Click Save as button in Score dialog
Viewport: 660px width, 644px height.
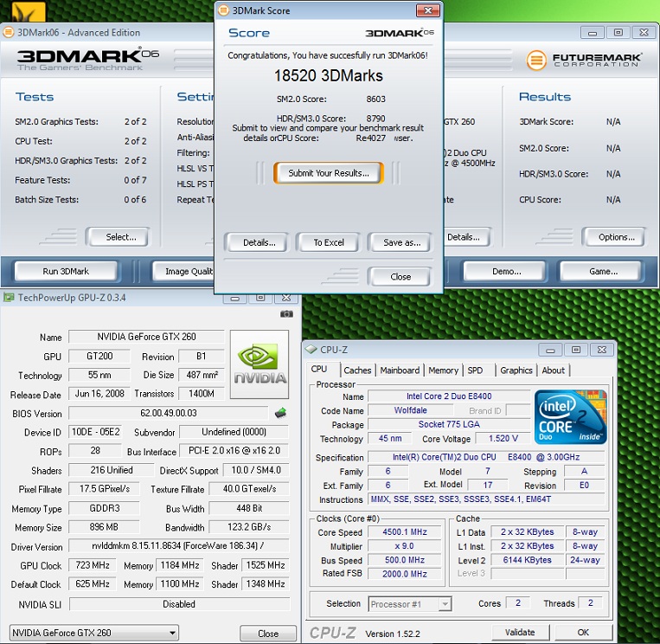click(401, 242)
